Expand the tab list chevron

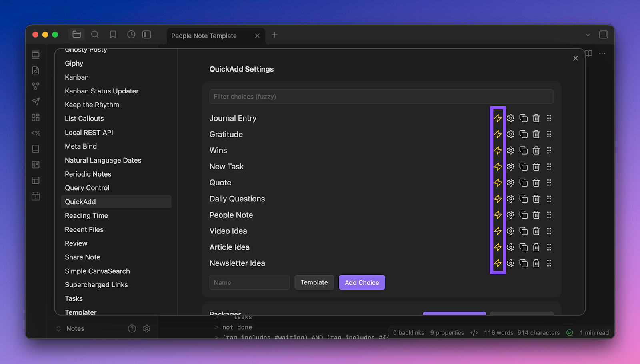588,35
